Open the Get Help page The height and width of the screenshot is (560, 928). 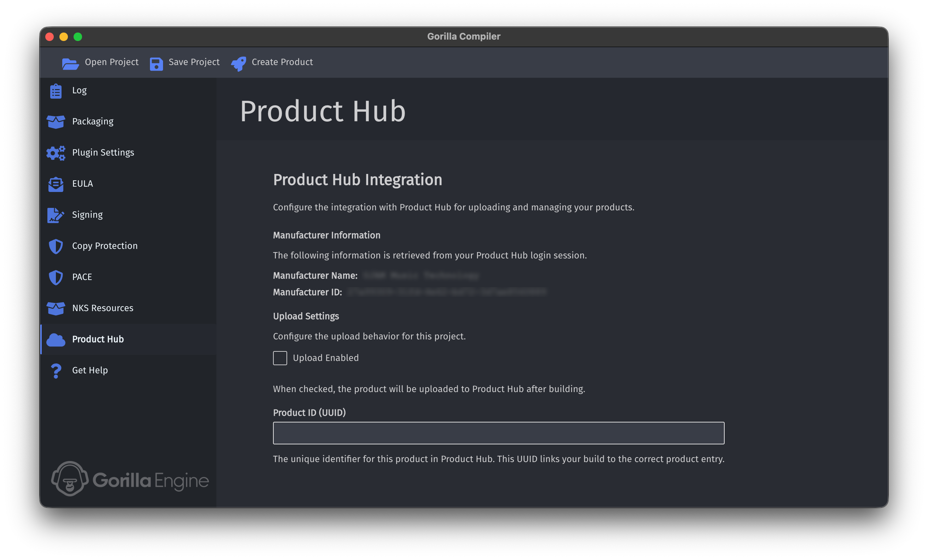pos(128,370)
